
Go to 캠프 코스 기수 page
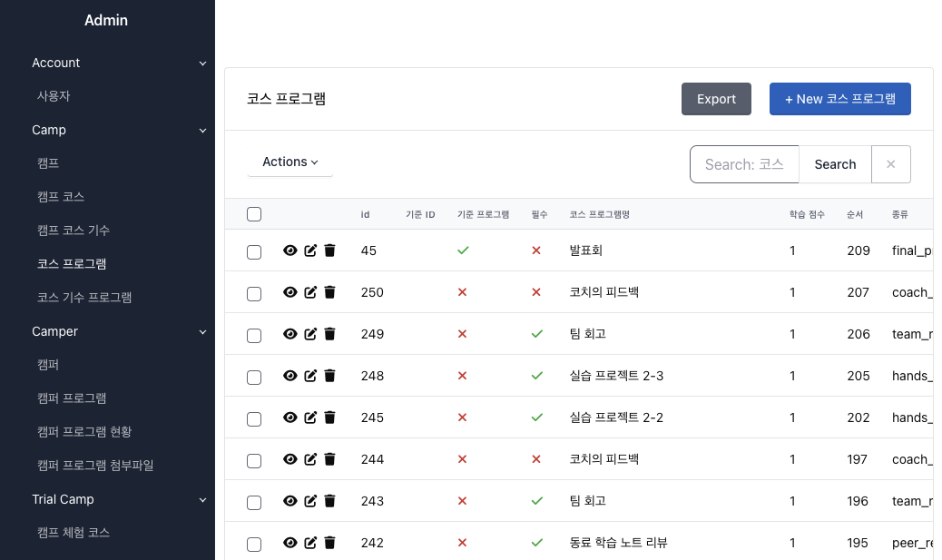click(x=74, y=231)
